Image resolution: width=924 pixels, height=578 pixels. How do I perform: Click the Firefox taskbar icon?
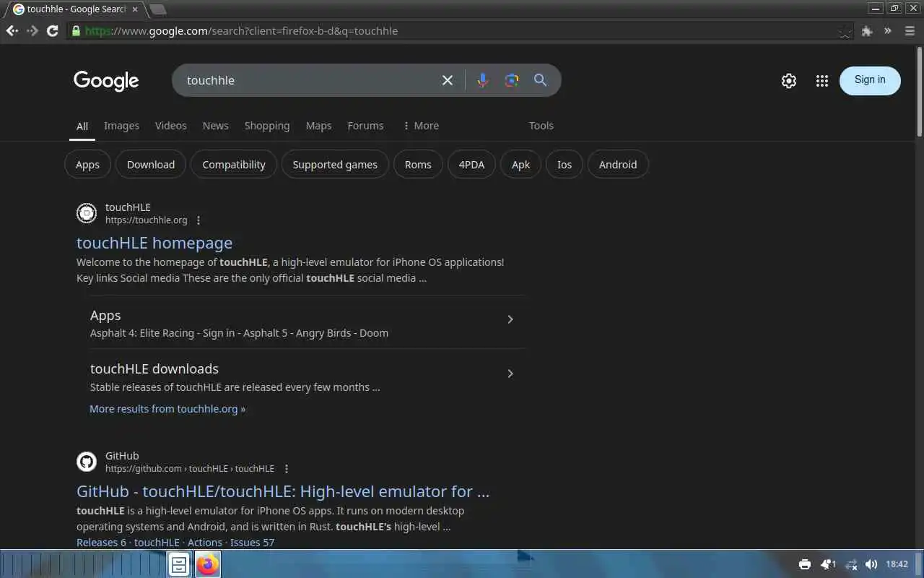coord(208,564)
